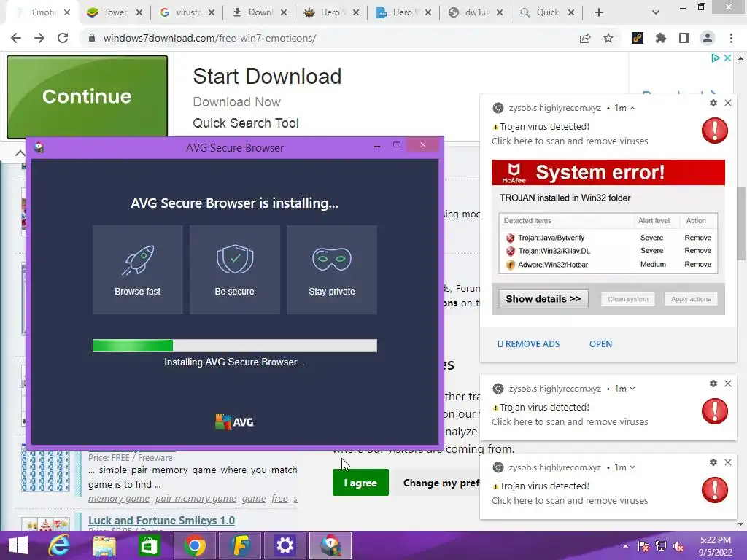
Task: Close the ad with X icon
Action: (x=727, y=58)
